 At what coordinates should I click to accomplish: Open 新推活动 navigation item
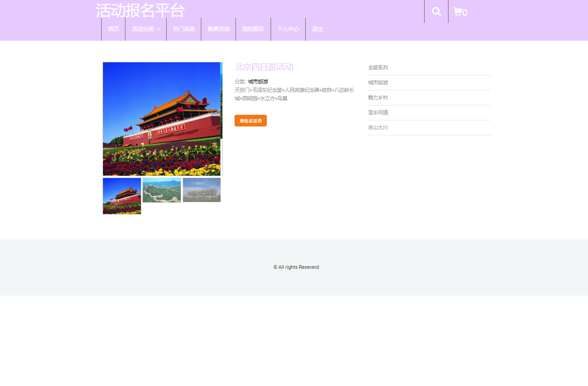(x=218, y=29)
